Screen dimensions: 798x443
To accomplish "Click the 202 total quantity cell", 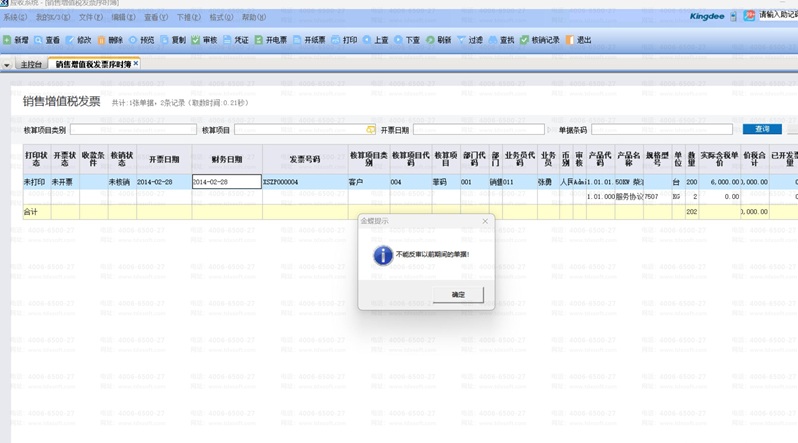I will pyautogui.click(x=691, y=212).
